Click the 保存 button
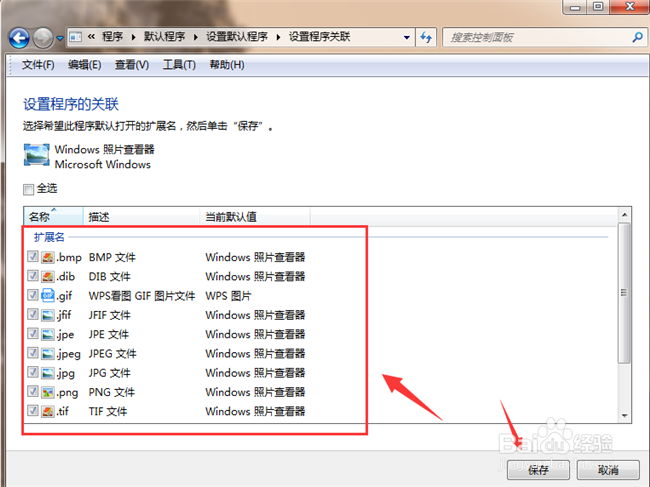The height and width of the screenshot is (487, 650). (538, 470)
